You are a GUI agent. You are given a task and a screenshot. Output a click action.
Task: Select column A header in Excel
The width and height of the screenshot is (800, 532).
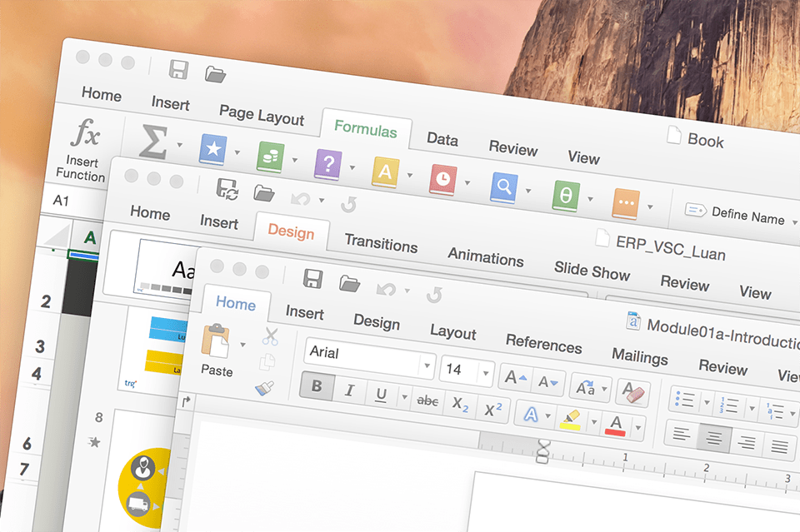click(x=89, y=236)
